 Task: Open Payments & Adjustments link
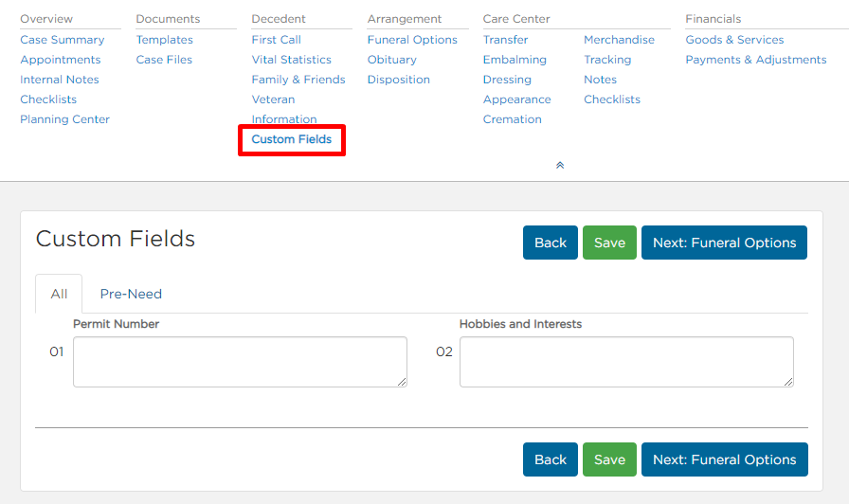(x=756, y=60)
